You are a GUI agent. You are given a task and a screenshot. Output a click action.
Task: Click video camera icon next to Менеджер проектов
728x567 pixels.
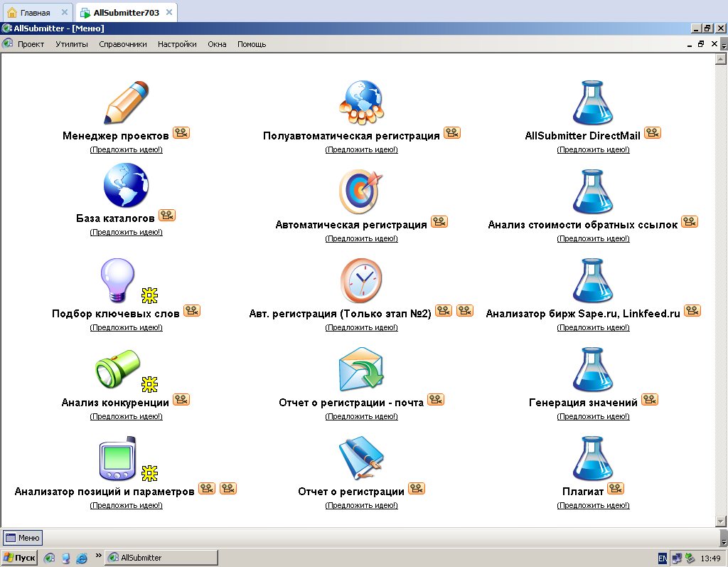point(181,133)
